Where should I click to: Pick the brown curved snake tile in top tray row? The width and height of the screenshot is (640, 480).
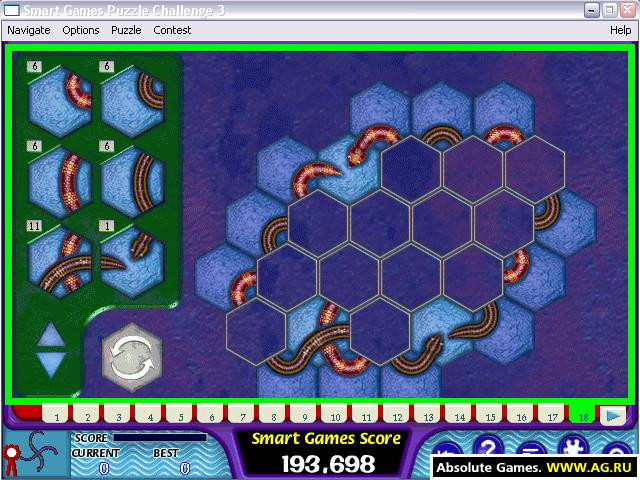[x=133, y=102]
